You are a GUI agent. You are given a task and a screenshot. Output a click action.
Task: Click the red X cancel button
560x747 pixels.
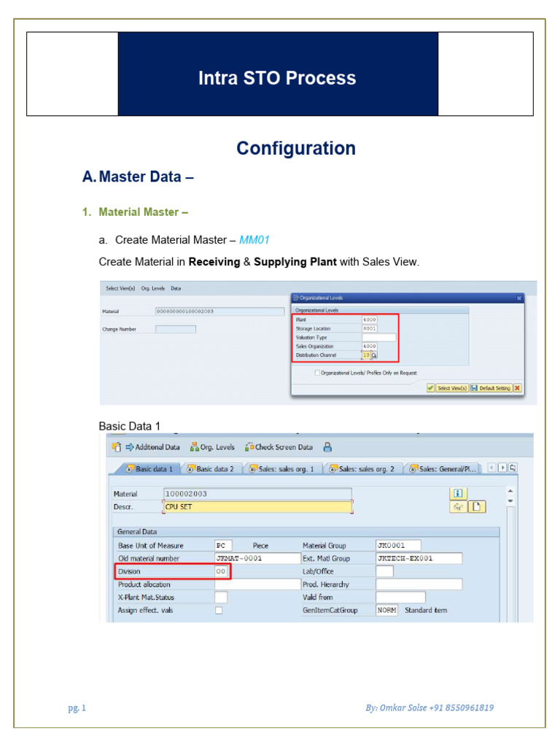517,388
